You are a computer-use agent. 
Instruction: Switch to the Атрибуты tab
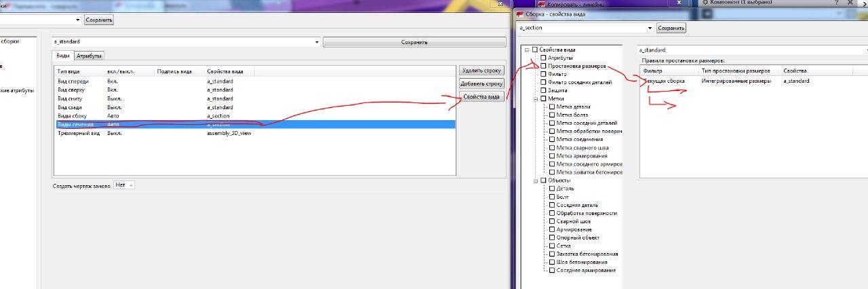[89, 56]
